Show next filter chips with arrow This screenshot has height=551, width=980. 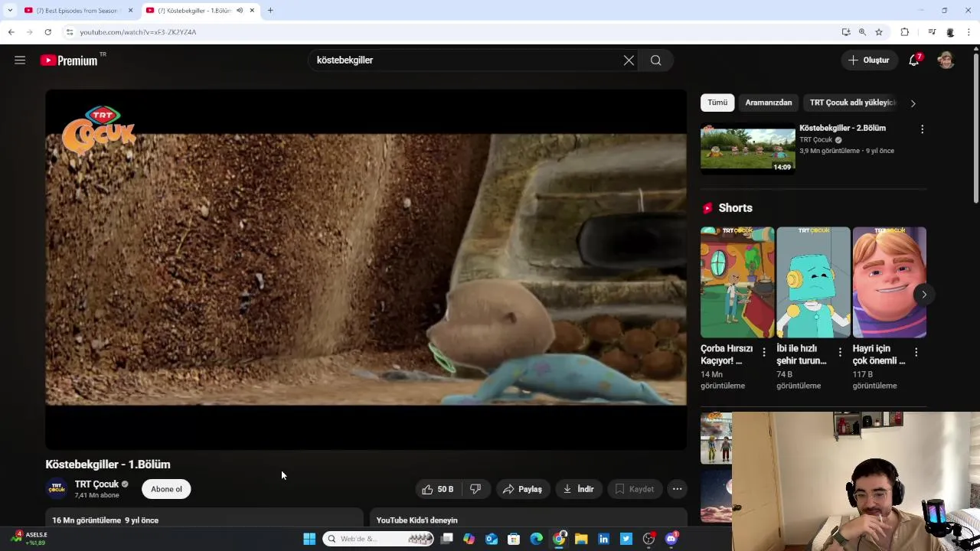pos(913,103)
